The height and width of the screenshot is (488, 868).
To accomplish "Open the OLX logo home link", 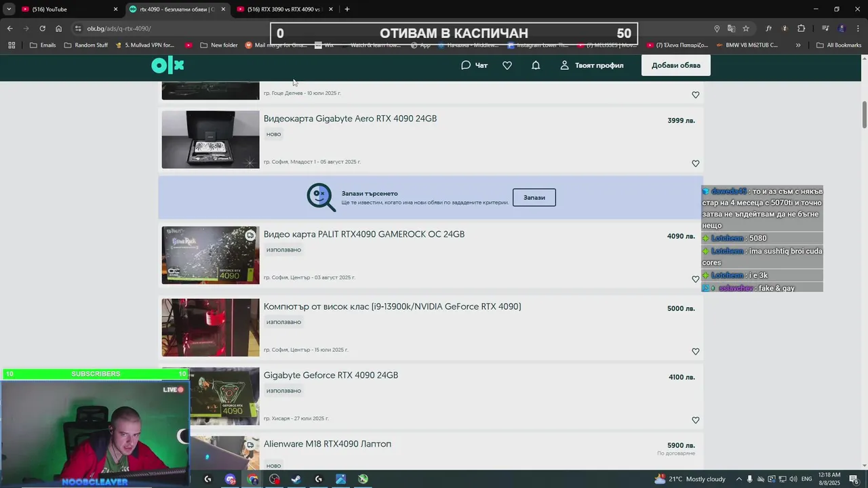I will coord(167,65).
